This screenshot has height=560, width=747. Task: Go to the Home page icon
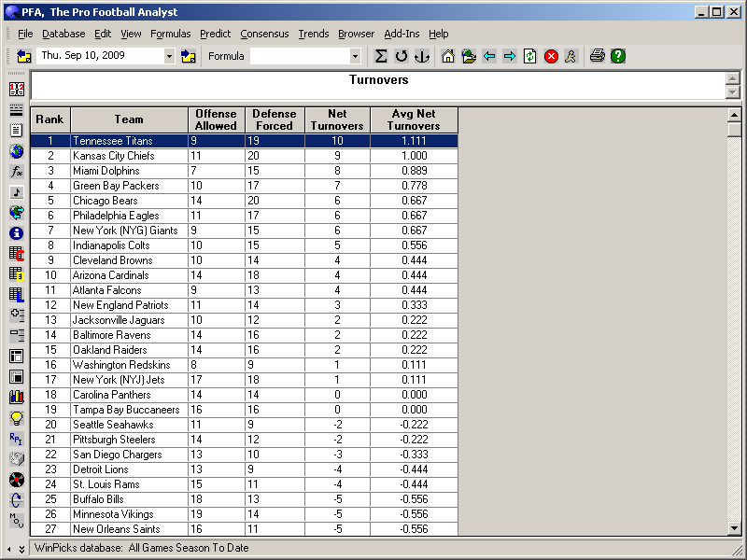pyautogui.click(x=448, y=56)
